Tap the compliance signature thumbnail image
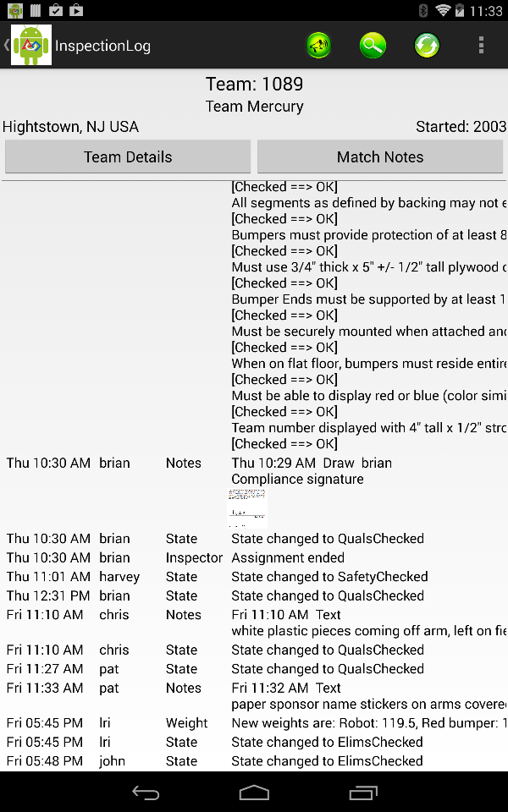This screenshot has width=508, height=812. click(248, 509)
